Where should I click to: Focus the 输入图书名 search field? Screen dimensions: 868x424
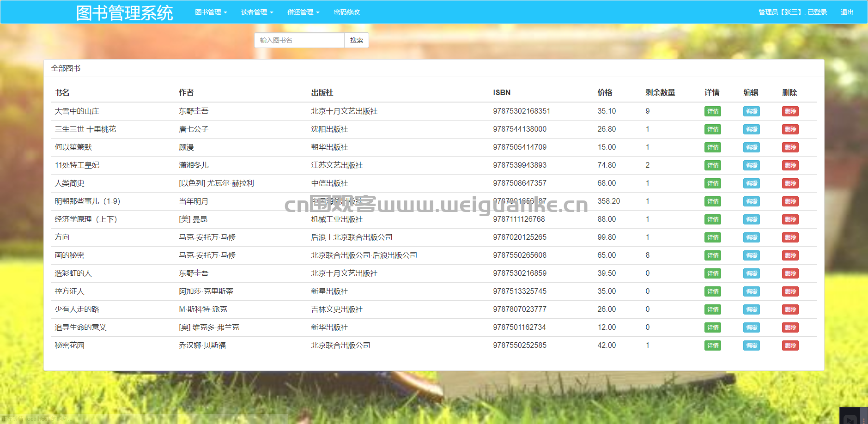pyautogui.click(x=299, y=40)
